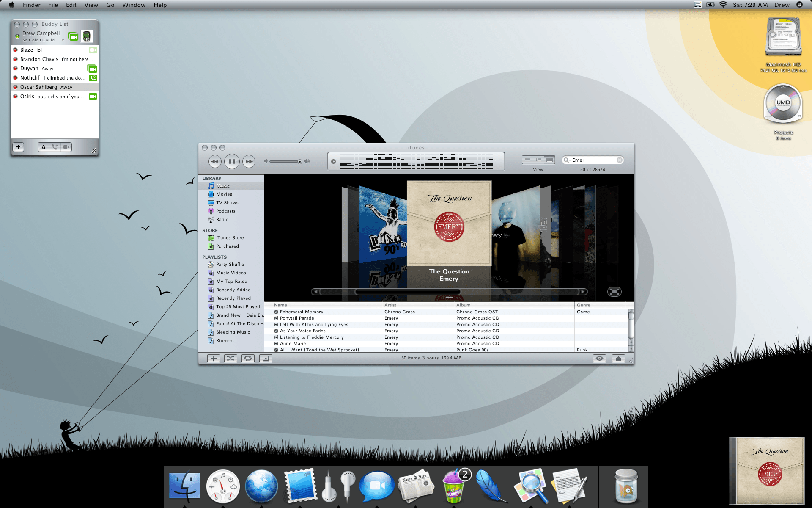The width and height of the screenshot is (812, 508).
Task: Open the Finder menu
Action: tap(32, 5)
